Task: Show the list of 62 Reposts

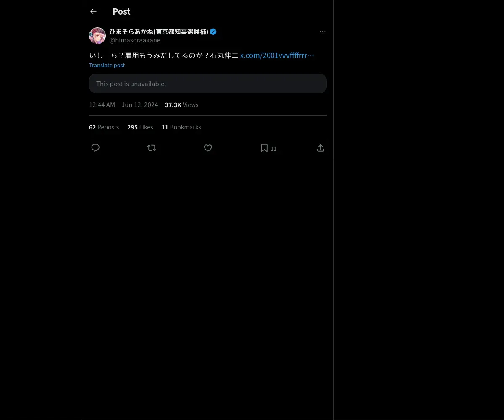Action: pyautogui.click(x=104, y=127)
